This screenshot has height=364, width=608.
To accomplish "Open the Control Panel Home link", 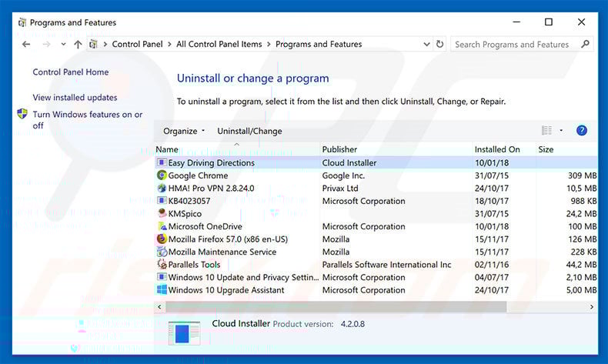I will [71, 72].
